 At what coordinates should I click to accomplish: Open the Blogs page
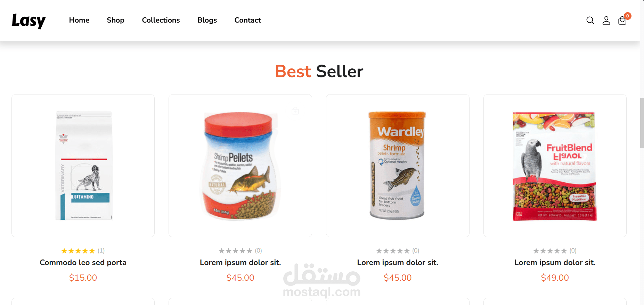coord(207,20)
